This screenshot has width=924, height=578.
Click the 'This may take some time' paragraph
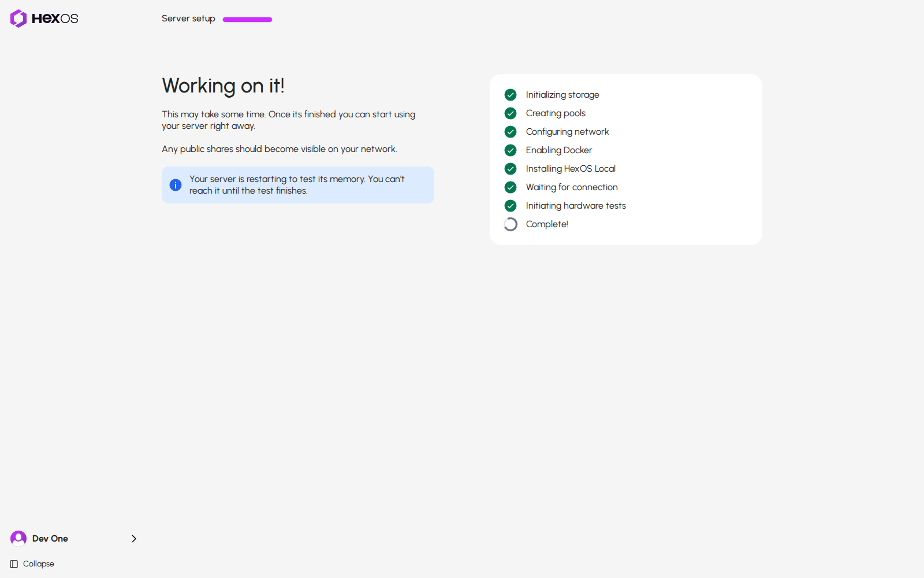[289, 120]
